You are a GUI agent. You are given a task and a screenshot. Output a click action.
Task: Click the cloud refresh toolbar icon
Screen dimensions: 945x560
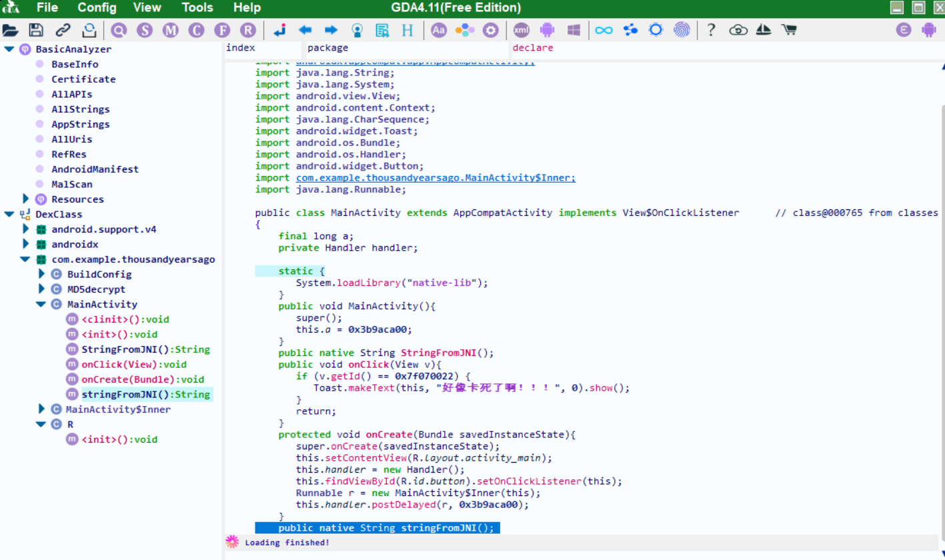(738, 30)
